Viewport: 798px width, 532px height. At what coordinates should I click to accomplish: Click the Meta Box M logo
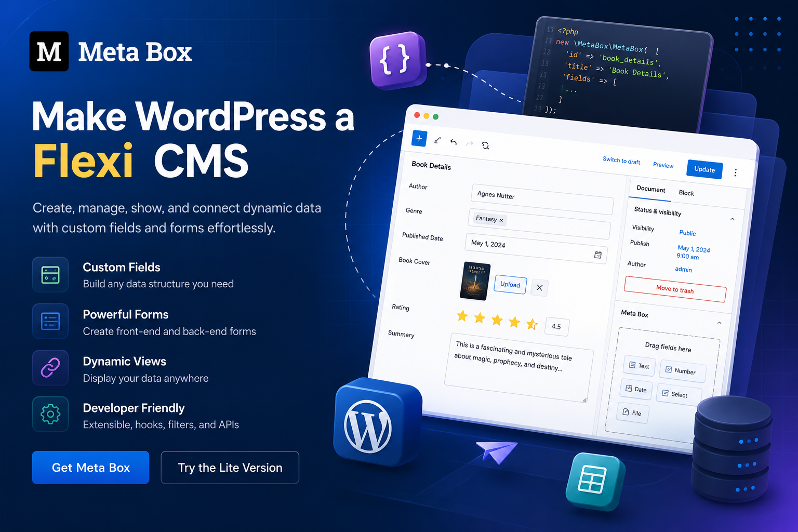(x=49, y=51)
